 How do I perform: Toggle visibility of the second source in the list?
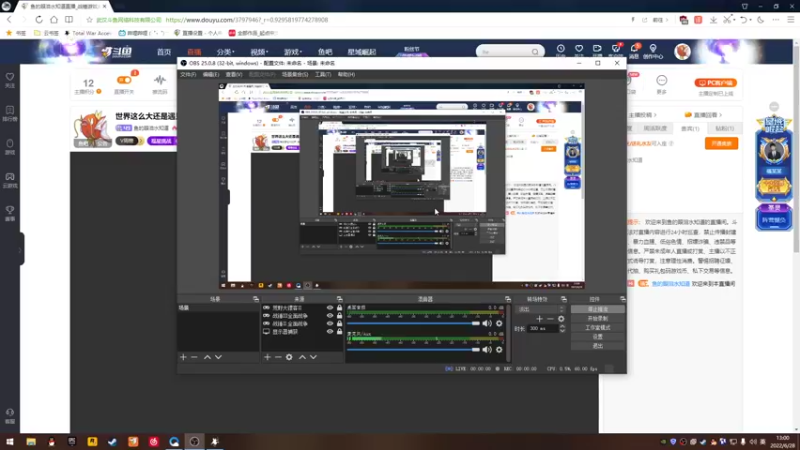(x=330, y=316)
